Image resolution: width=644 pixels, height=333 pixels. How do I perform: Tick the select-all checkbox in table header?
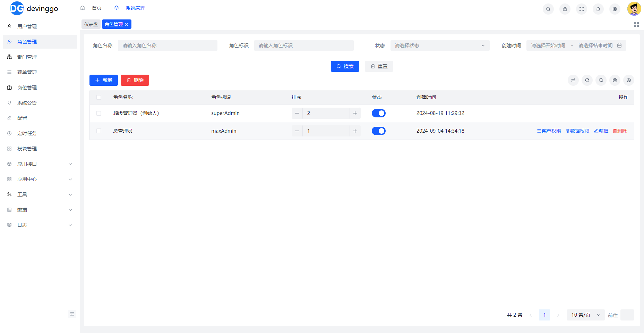click(99, 97)
